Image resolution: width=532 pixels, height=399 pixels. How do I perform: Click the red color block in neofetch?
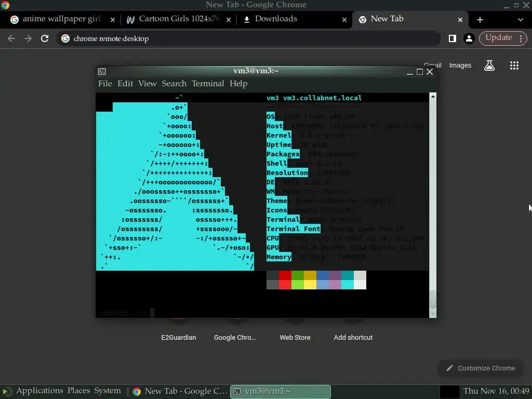coord(285,280)
